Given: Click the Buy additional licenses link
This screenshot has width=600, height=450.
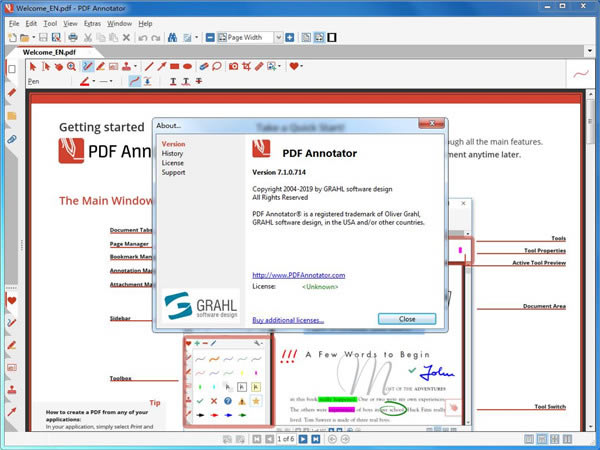Looking at the screenshot, I should pos(288,320).
